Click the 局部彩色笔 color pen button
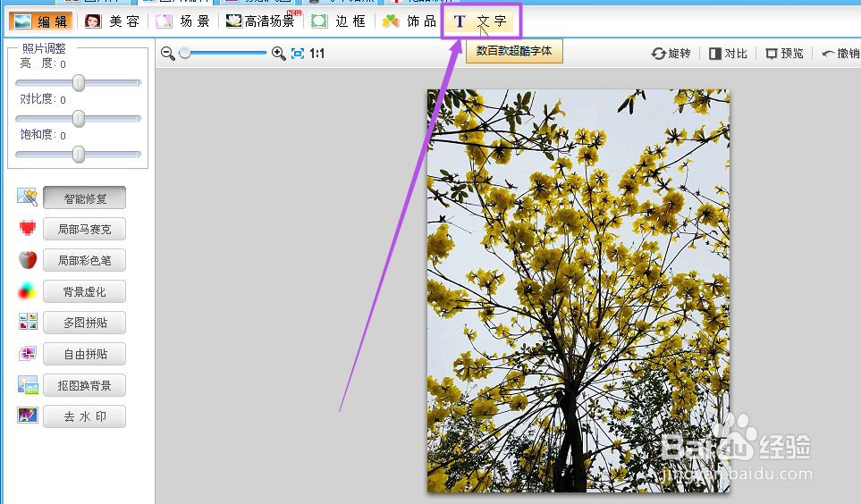Screen dimensions: 861x504 click(x=85, y=260)
